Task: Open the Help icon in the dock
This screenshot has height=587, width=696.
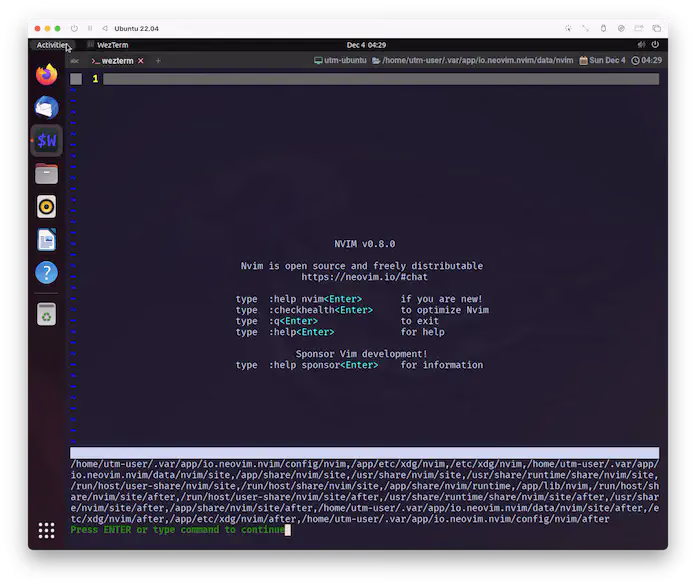Action: (47, 273)
